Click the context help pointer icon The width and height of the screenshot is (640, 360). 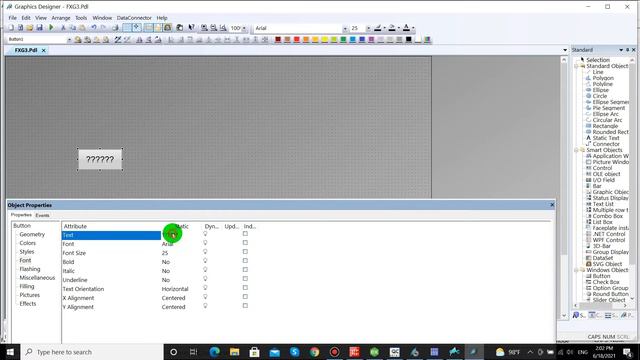tap(191, 28)
